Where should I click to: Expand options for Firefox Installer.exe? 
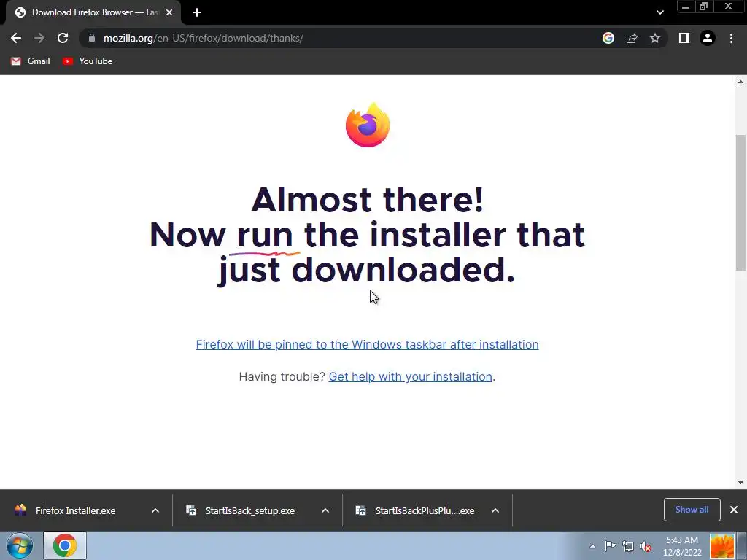click(x=155, y=510)
